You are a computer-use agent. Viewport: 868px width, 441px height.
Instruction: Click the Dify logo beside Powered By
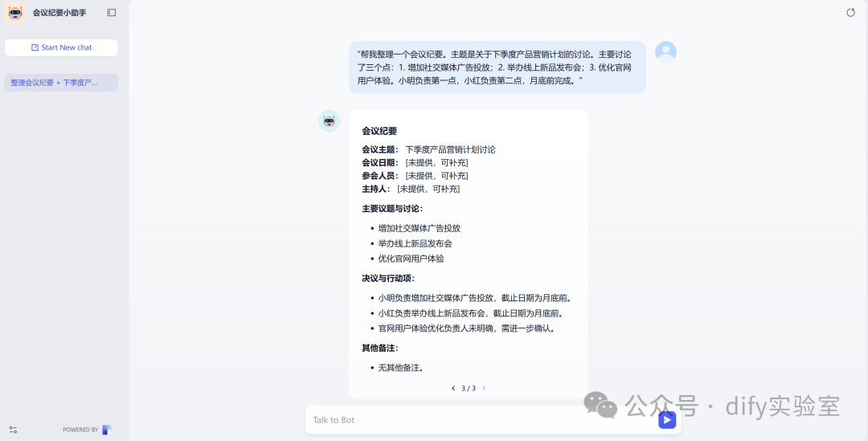pyautogui.click(x=107, y=430)
